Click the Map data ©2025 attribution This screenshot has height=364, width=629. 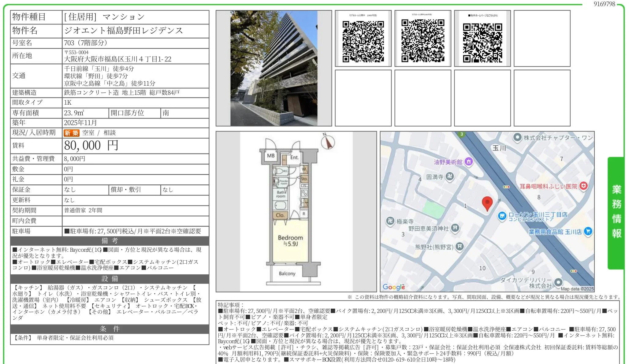pyautogui.click(x=577, y=288)
